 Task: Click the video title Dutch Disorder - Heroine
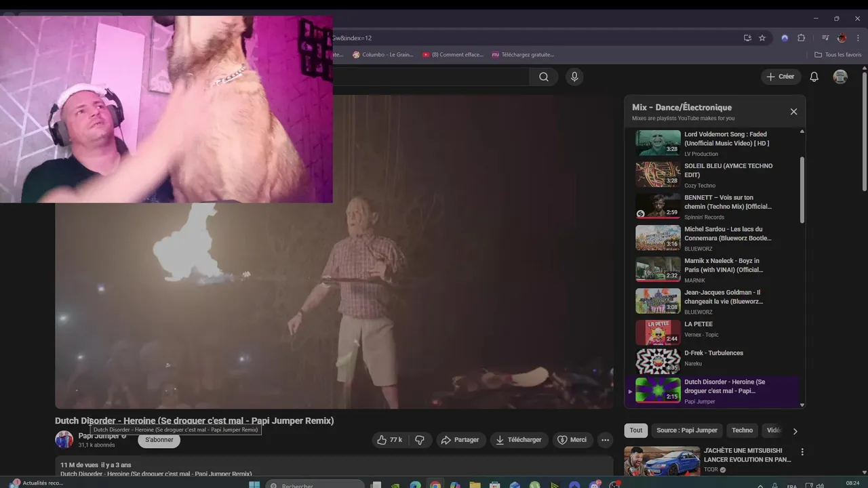195,421
